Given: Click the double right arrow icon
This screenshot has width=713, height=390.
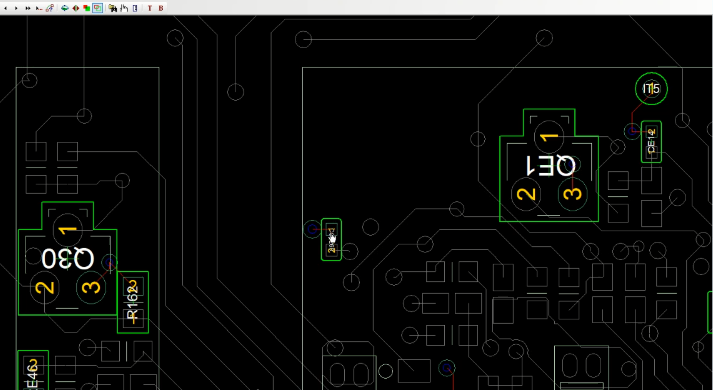Looking at the screenshot, I should (28, 8).
